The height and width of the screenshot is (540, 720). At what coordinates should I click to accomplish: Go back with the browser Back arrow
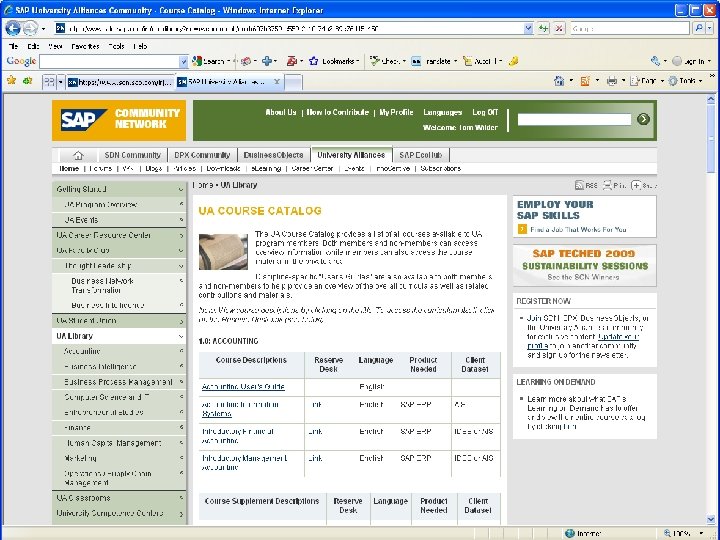(x=13, y=28)
